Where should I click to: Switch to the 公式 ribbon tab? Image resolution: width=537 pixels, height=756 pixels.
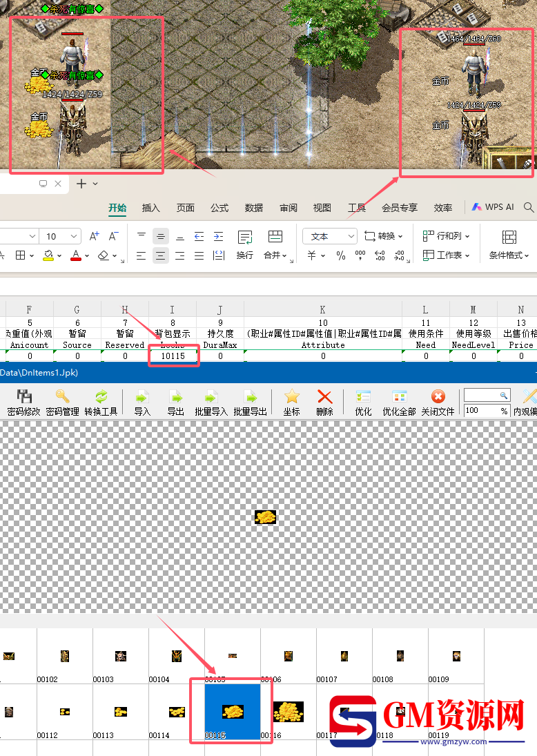(219, 208)
